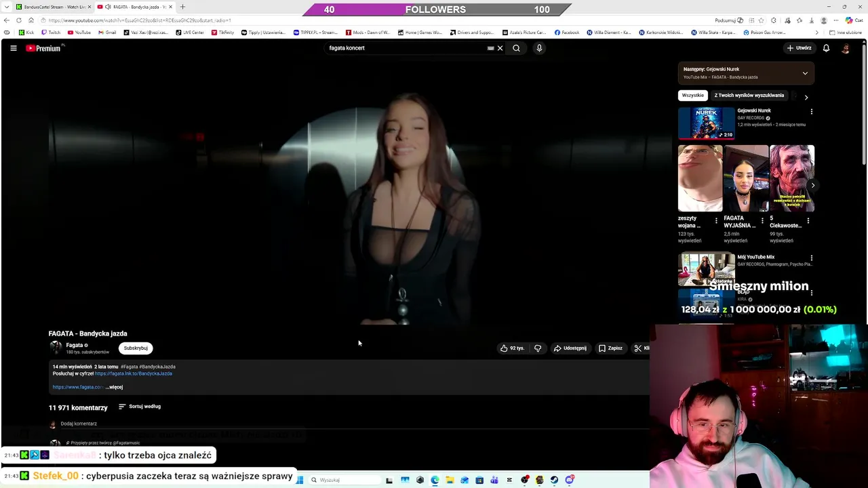Open the 'Inne ulubione' bookmarks folder
The image size is (868, 488).
pos(845,33)
